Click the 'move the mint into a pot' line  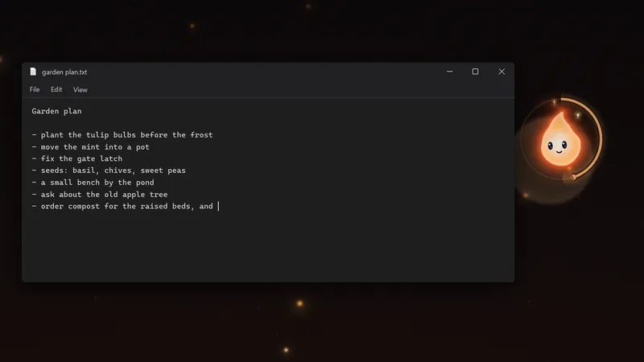(90, 147)
